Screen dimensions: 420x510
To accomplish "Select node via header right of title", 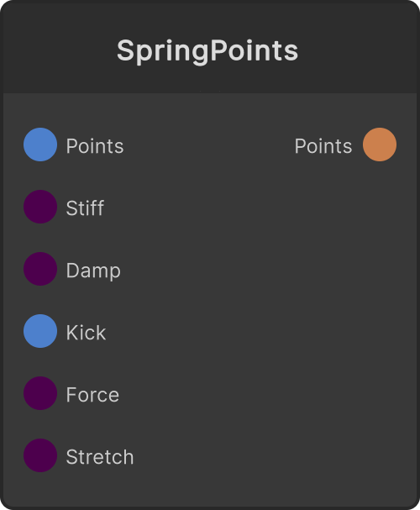I will [x=358, y=51].
